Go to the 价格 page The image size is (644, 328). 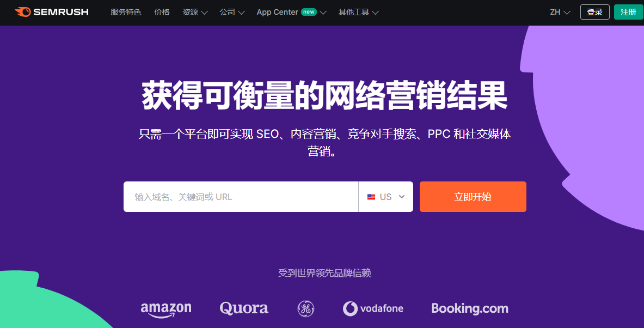coord(162,13)
